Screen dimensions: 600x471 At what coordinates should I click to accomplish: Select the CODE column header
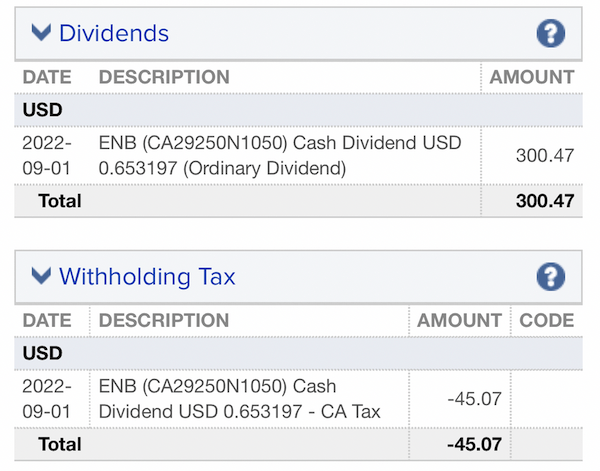546,320
